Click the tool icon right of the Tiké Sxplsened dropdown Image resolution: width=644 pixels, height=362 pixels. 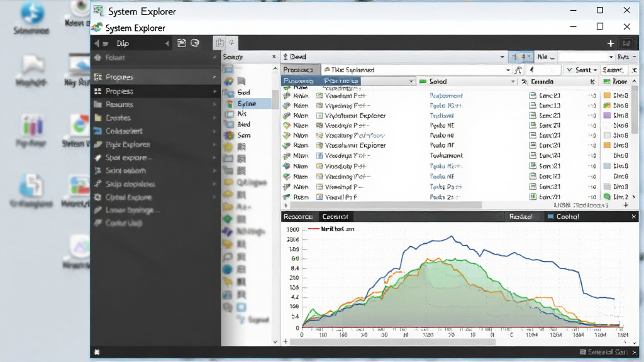(x=518, y=70)
